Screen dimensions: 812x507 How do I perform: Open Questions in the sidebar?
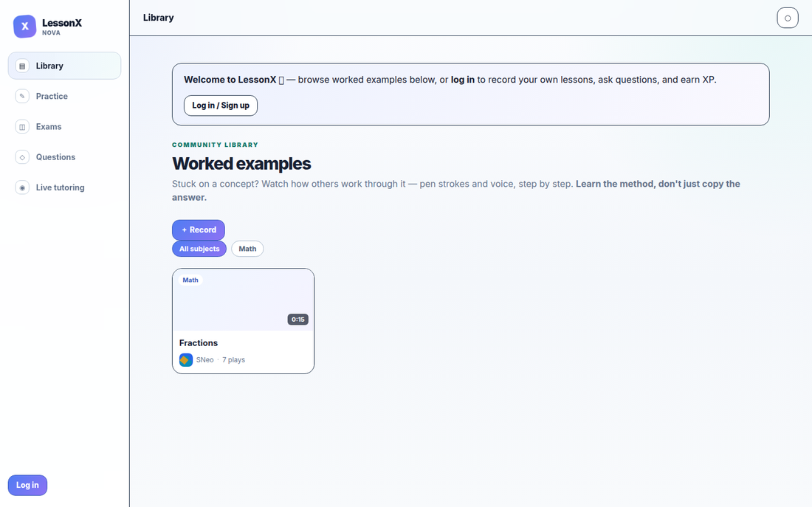click(64, 157)
